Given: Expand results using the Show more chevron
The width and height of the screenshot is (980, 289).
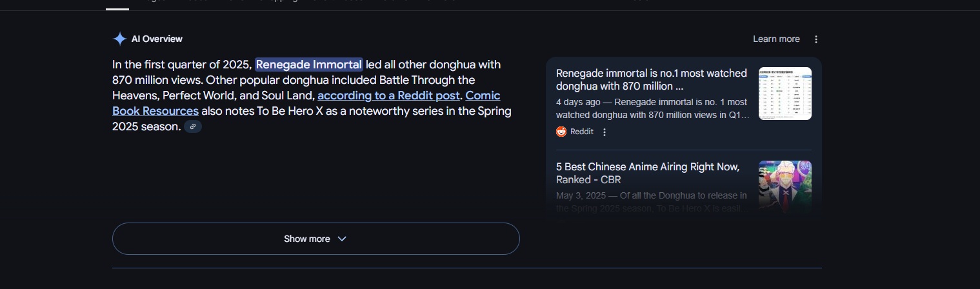Looking at the screenshot, I should [342, 239].
